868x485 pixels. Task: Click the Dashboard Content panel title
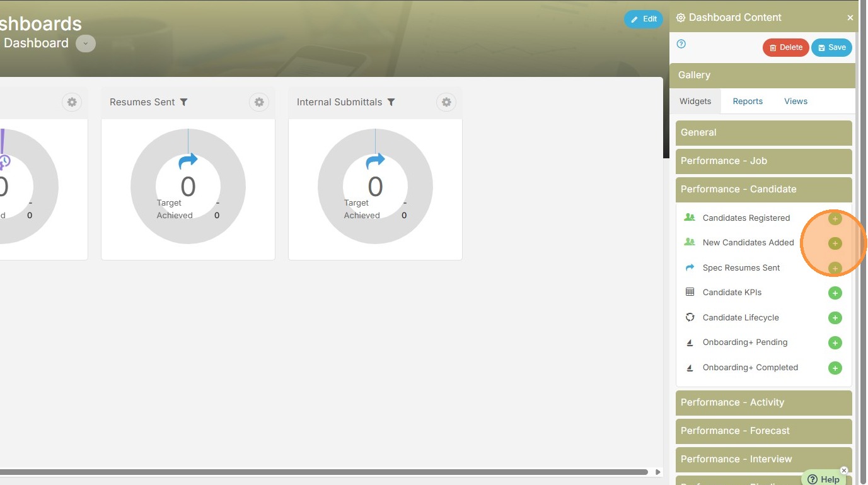tap(735, 18)
